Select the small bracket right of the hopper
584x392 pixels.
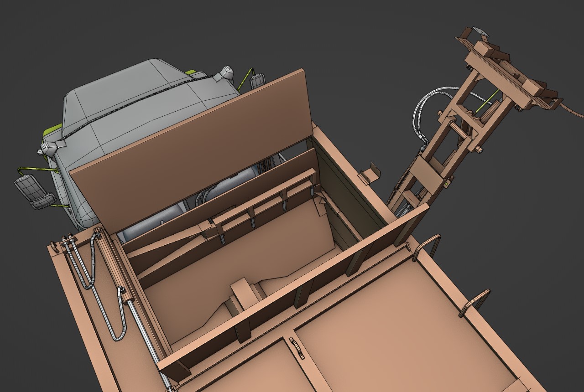(x=370, y=175)
